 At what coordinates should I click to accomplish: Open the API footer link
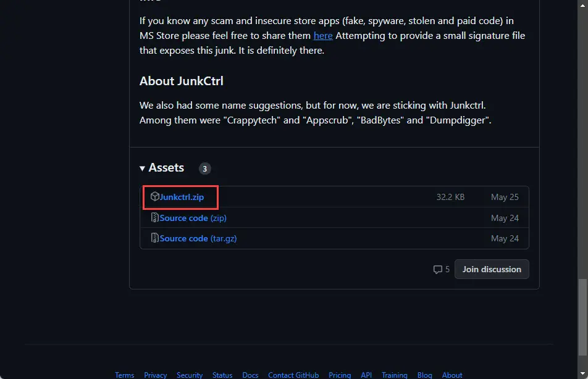(x=366, y=375)
